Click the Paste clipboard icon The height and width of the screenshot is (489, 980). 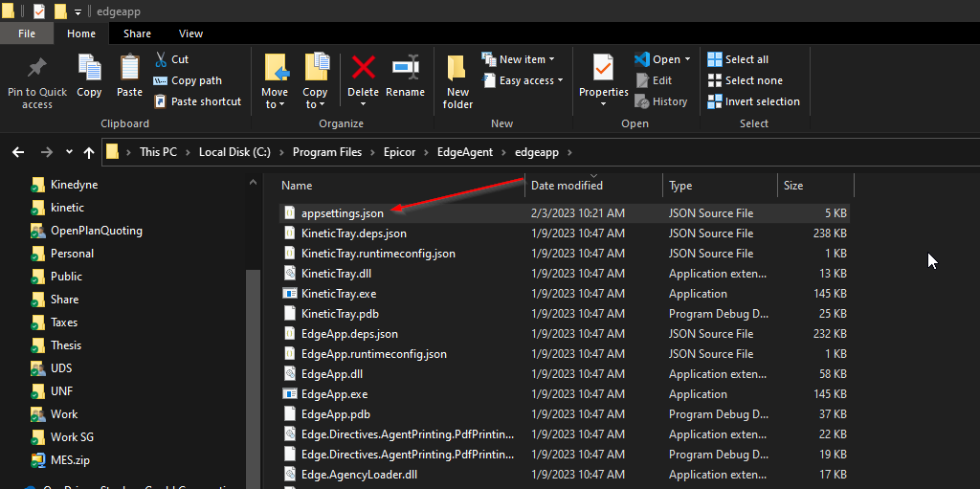130,69
